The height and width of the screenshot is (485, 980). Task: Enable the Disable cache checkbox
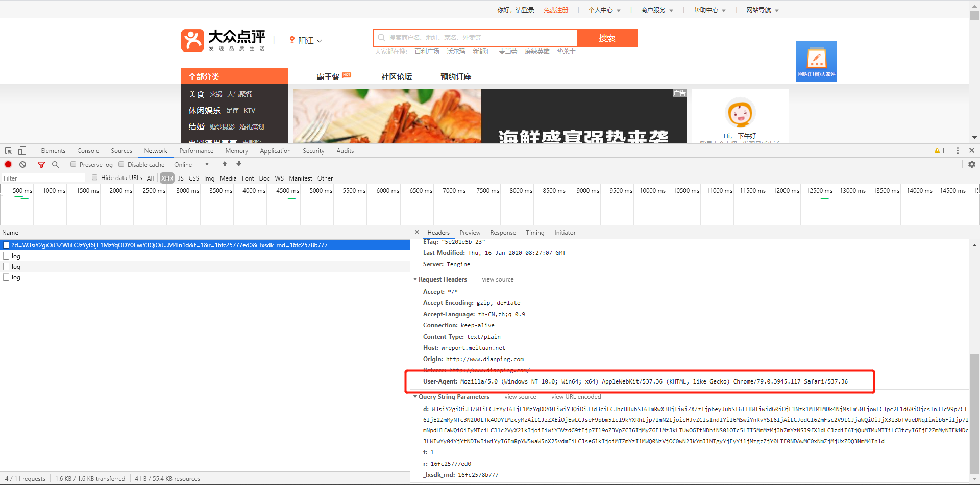point(121,164)
